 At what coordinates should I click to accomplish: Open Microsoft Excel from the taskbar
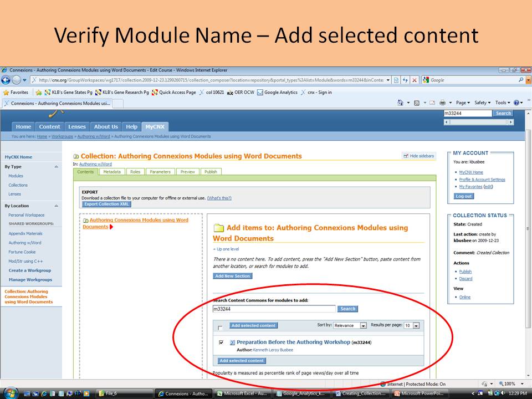[243, 393]
